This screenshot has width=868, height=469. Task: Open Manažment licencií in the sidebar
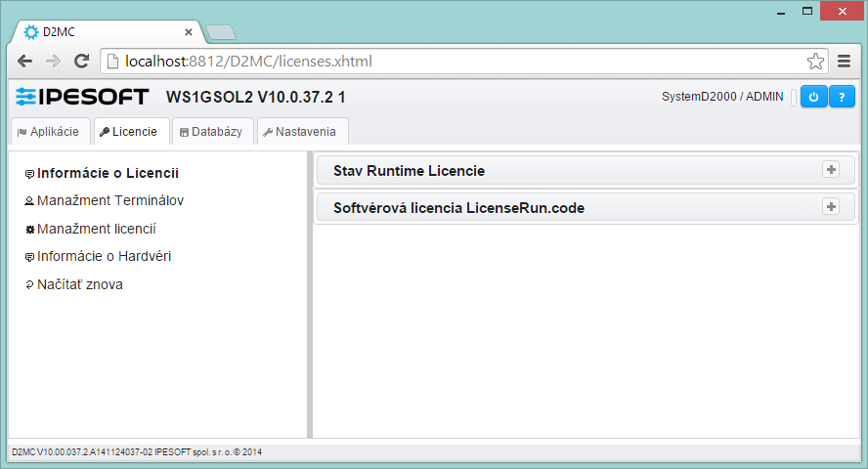point(96,229)
